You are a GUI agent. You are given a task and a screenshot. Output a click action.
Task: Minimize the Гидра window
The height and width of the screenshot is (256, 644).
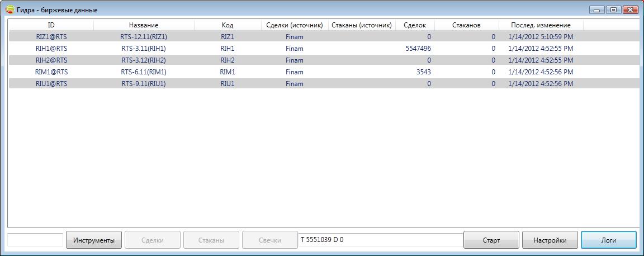pyautogui.click(x=596, y=10)
